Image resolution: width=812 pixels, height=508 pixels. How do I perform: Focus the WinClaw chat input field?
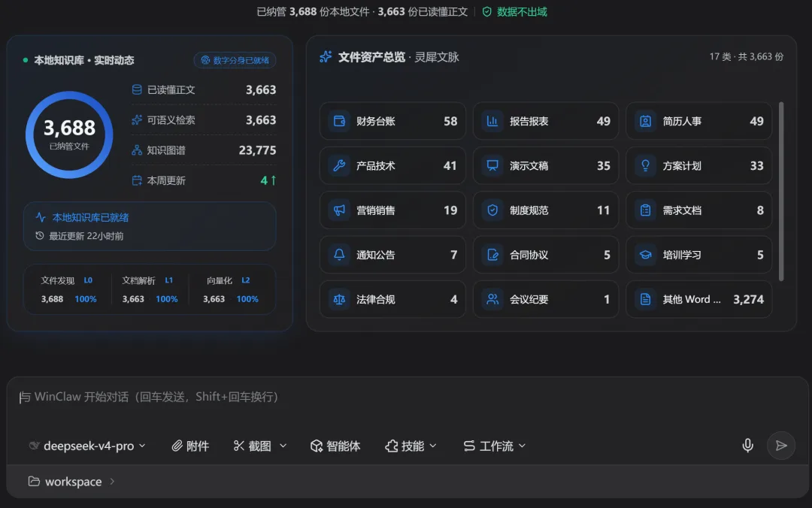[407, 398]
